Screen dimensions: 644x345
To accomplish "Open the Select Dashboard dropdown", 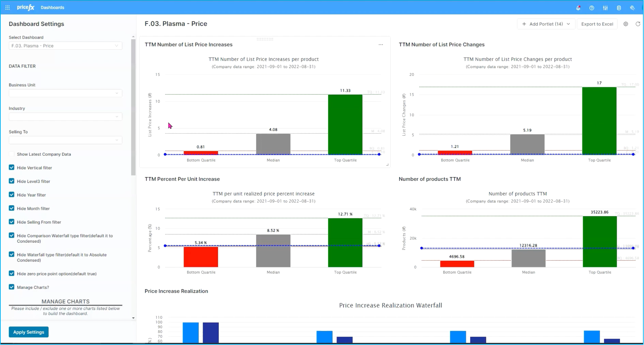I will coord(65,46).
